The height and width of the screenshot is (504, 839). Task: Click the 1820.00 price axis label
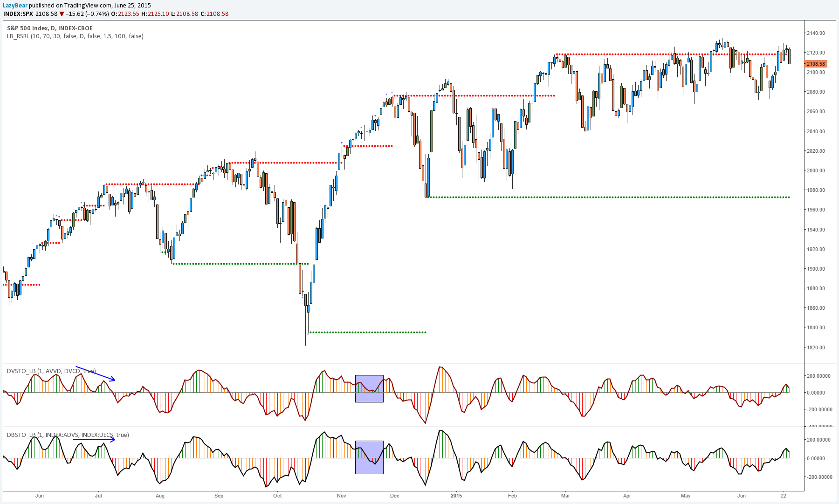click(x=816, y=347)
